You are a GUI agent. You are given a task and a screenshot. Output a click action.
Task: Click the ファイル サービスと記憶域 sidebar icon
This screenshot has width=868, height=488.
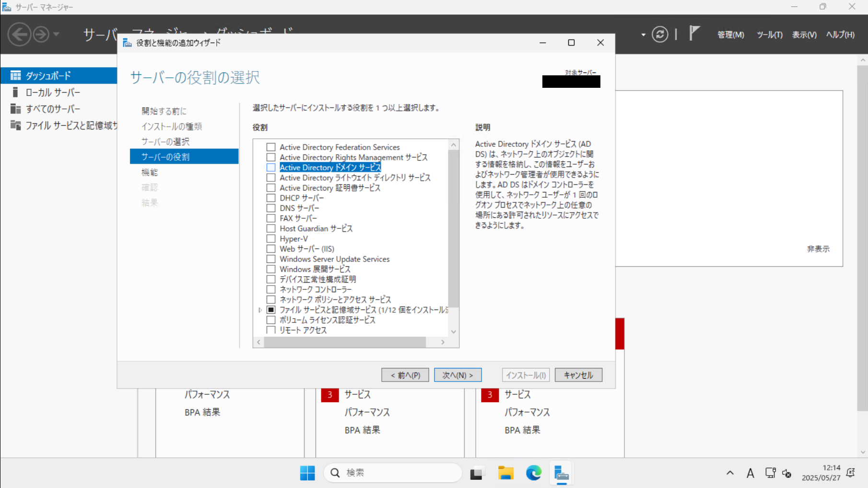coord(16,125)
